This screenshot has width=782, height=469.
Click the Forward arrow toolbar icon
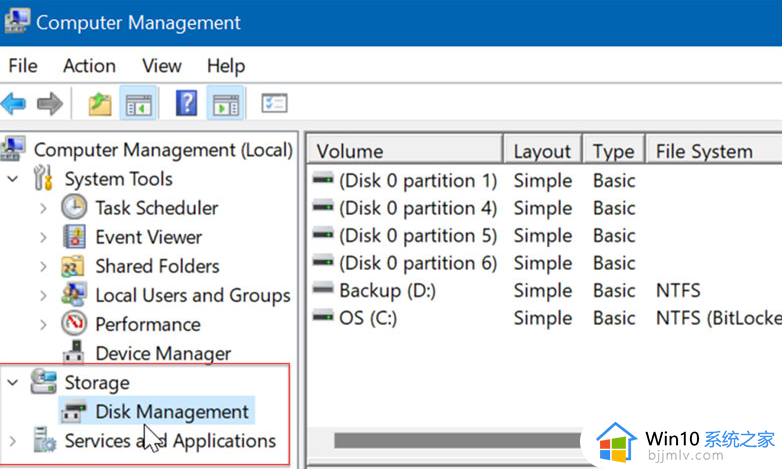tap(50, 104)
